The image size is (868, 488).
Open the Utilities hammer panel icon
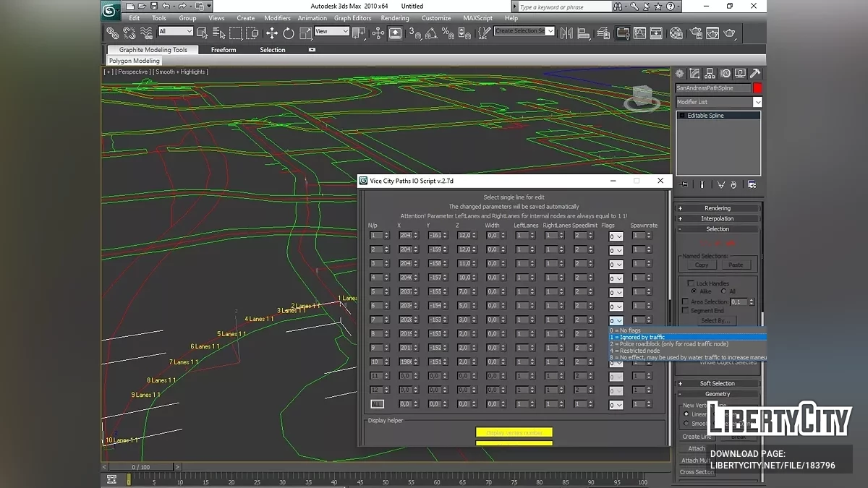click(x=755, y=73)
